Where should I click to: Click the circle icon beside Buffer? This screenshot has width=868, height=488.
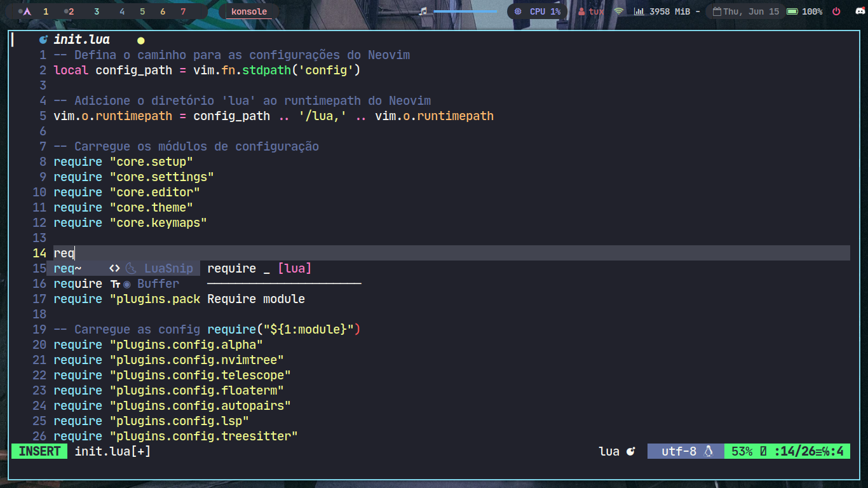[126, 284]
